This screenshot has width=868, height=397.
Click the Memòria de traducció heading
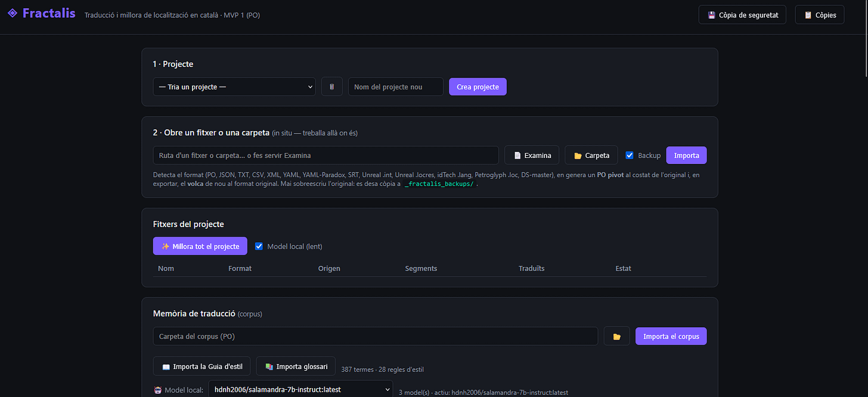pos(194,314)
